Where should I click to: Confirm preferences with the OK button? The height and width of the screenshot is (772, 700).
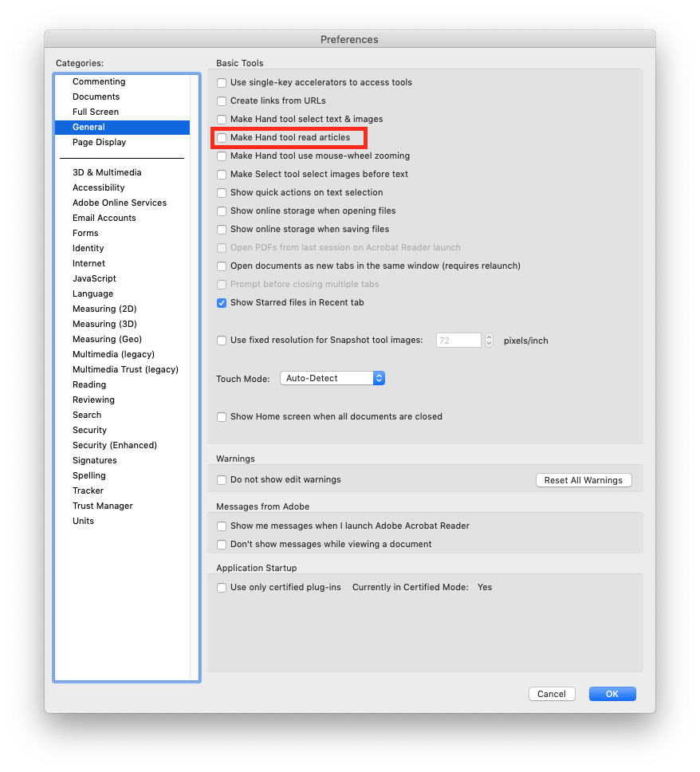612,694
